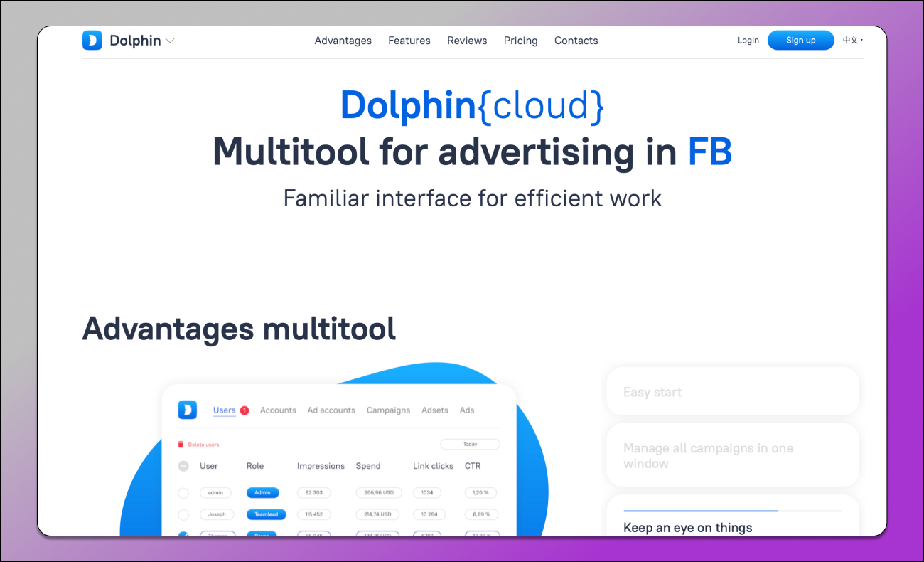Click the Familiar interface for efficient work subtitle
This screenshot has height=562, width=924.
[x=473, y=198]
